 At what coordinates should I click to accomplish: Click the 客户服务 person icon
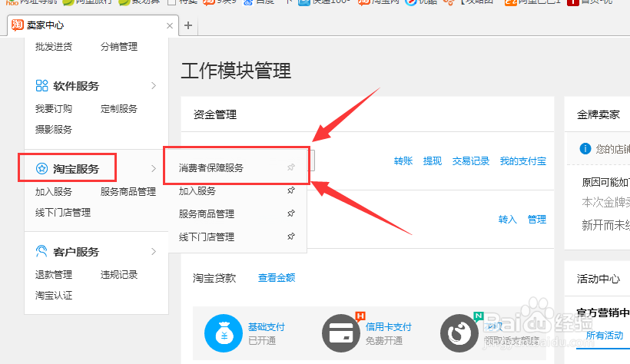41,252
